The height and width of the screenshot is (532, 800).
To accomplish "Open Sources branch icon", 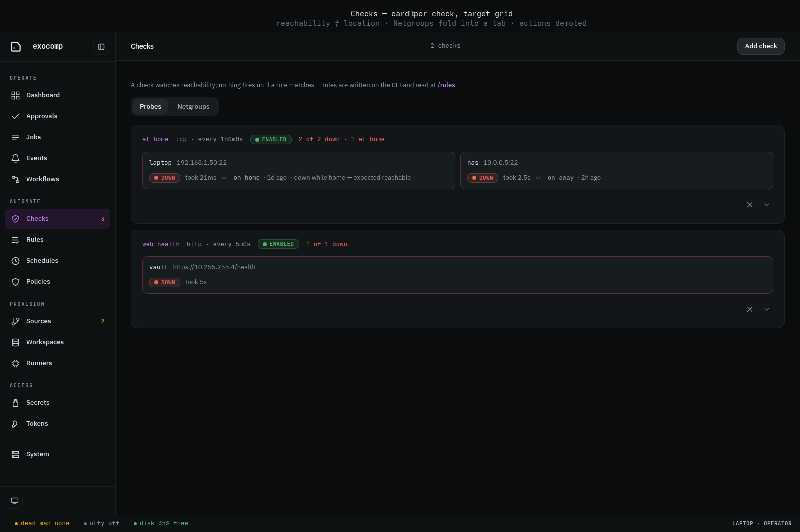I will [15, 321].
